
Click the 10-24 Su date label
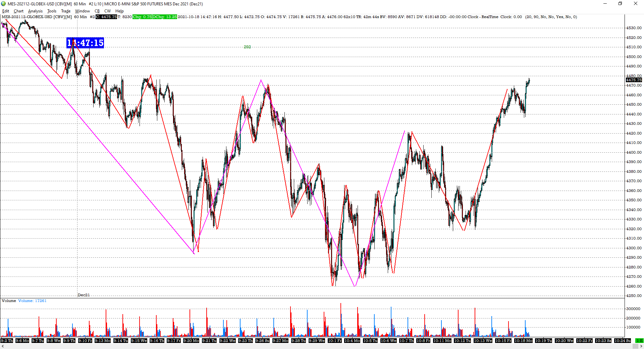[x=623, y=341]
